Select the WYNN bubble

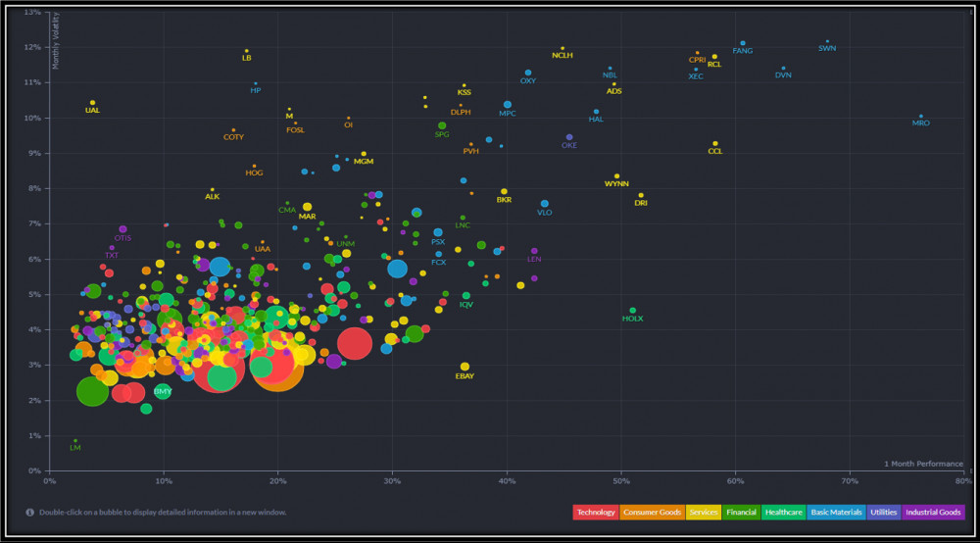point(616,176)
